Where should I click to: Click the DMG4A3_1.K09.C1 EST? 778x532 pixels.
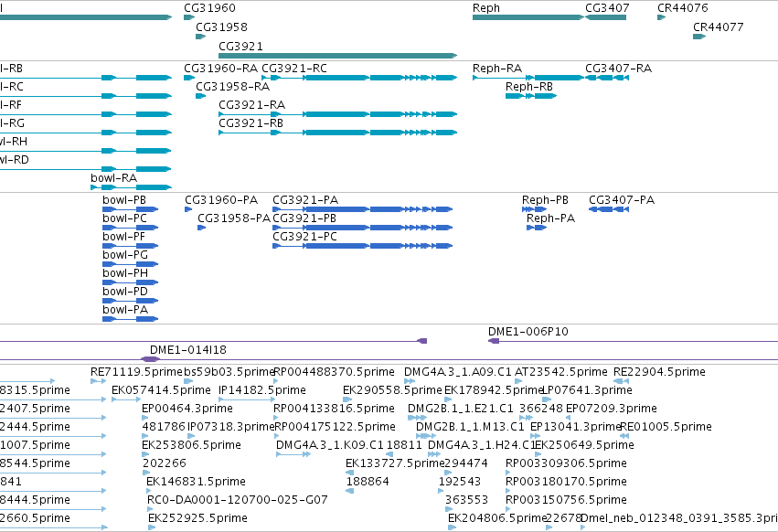pos(293,454)
